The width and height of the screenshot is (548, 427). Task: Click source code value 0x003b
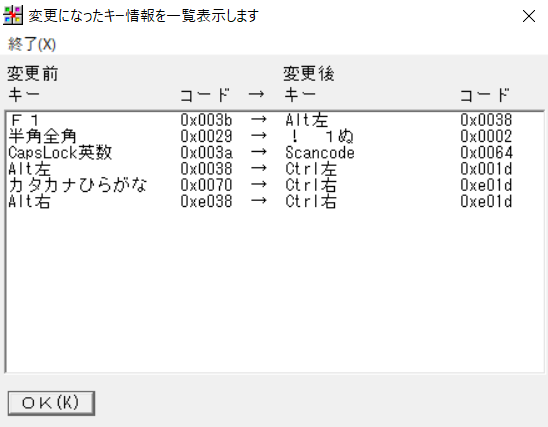[x=206, y=120]
